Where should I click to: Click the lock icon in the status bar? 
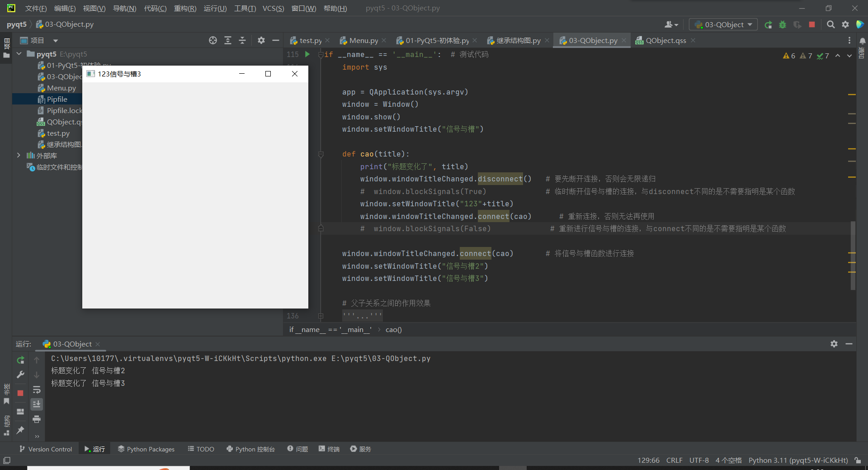pos(858,460)
